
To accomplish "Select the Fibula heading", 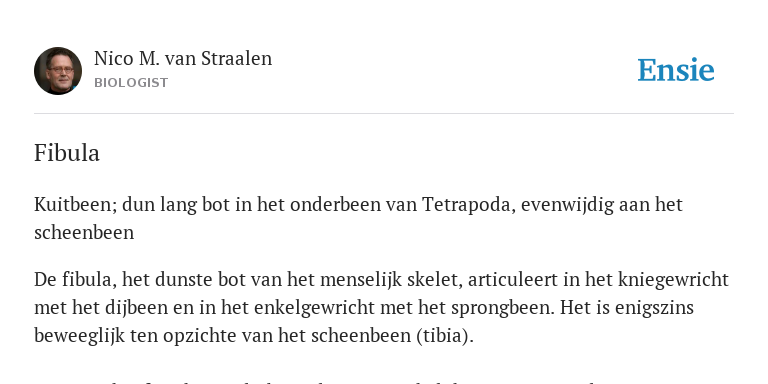I will pos(67,153).
